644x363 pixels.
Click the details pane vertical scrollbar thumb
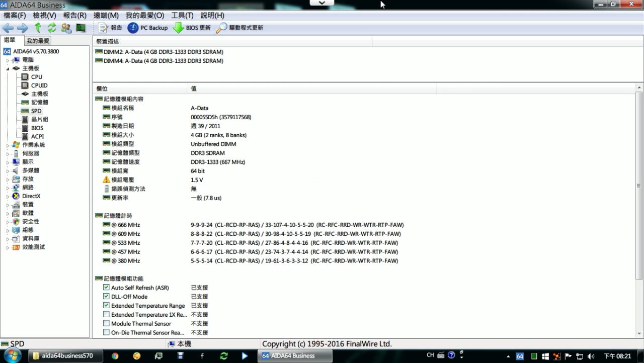pos(639,186)
